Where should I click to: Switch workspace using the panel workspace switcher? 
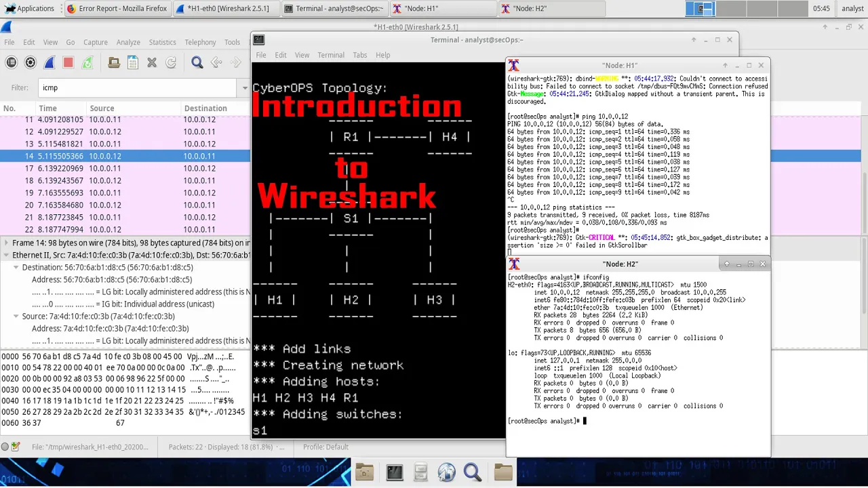[745, 8]
